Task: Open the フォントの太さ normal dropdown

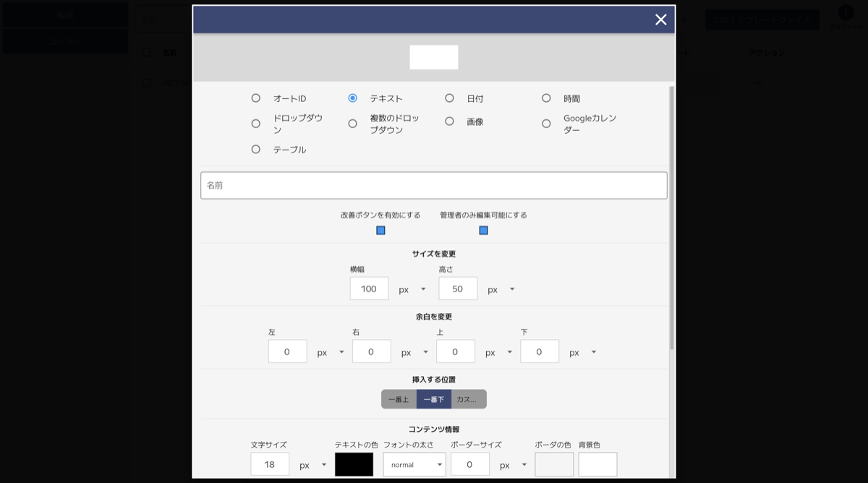Action: (414, 464)
